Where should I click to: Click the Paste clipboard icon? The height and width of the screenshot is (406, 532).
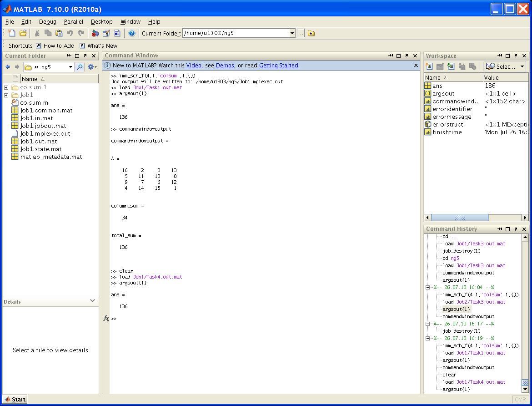59,33
